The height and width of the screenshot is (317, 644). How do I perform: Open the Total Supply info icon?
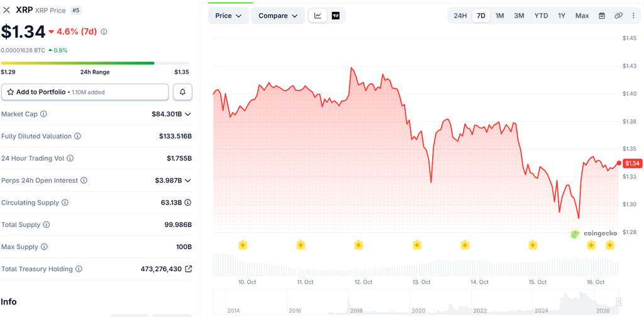(47, 225)
